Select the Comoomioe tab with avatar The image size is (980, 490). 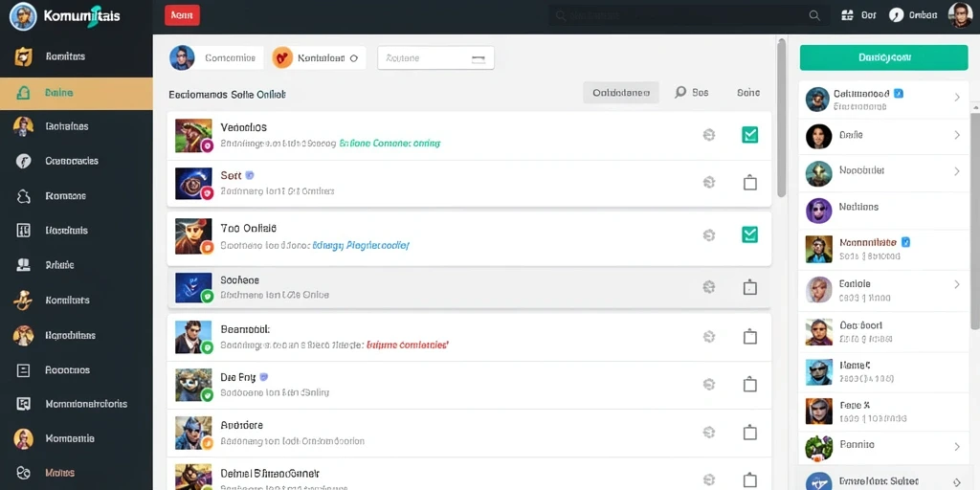click(x=216, y=57)
